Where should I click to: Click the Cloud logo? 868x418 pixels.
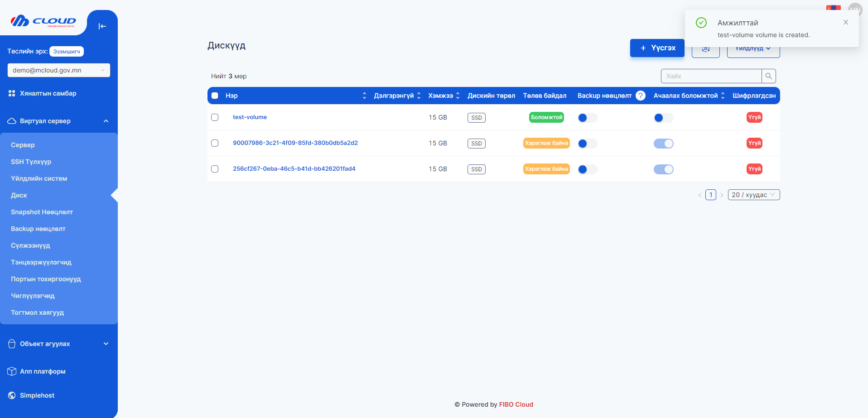(x=43, y=21)
